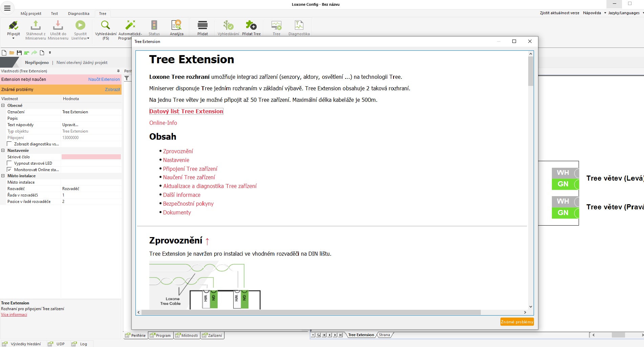
Task: Select the Program bottom tab
Action: [161, 336]
